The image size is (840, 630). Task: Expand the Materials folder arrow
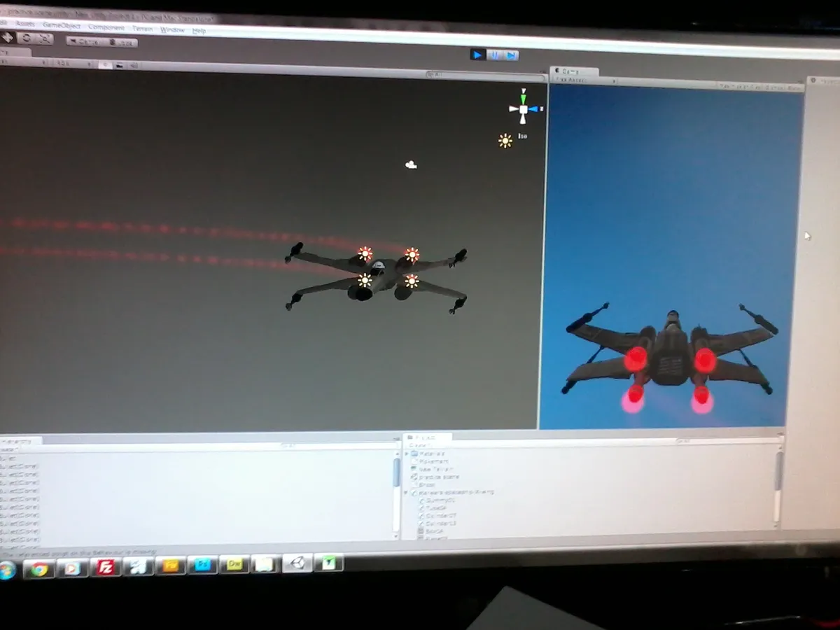click(407, 454)
